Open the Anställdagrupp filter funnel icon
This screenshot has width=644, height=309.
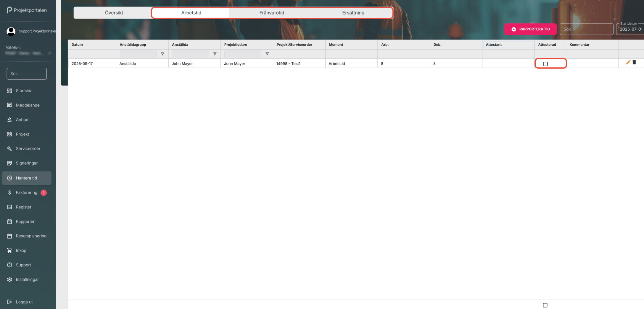(x=162, y=54)
